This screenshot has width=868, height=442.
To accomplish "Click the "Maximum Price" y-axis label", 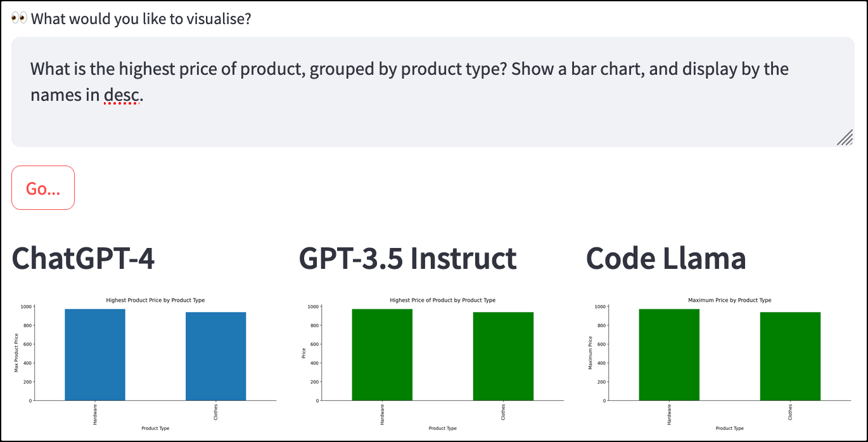I will tap(590, 353).
